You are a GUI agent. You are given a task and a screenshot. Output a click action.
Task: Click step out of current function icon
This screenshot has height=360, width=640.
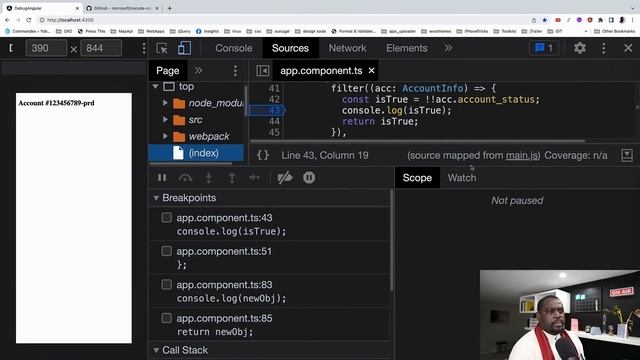232,178
